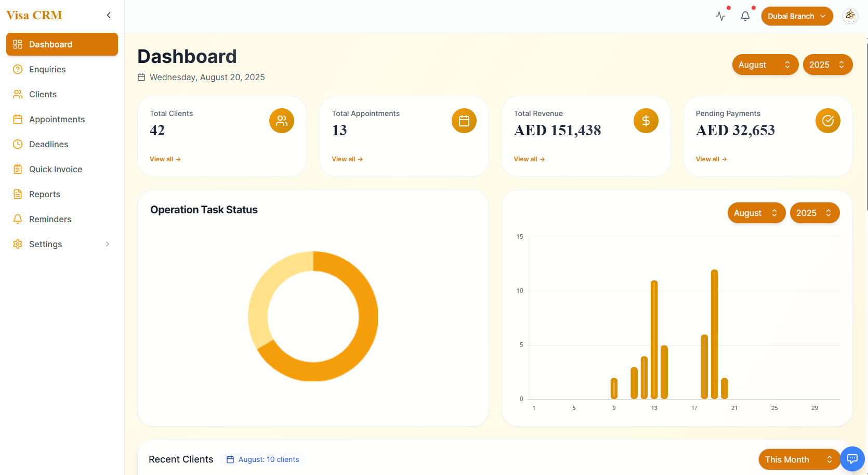
Task: Open the 2025 year selector on the chart
Action: 814,213
